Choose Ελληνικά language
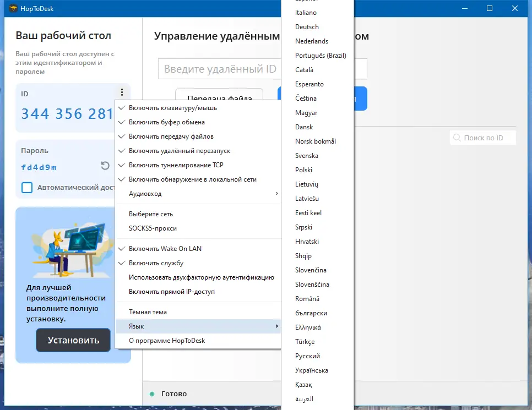Screen dimensions: 532x410 (318, 327)
